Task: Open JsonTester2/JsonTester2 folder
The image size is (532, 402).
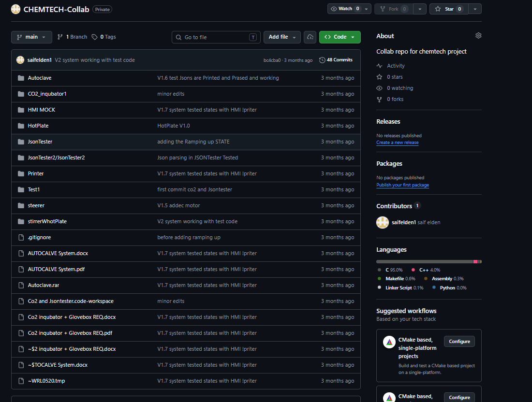Action: 56,158
